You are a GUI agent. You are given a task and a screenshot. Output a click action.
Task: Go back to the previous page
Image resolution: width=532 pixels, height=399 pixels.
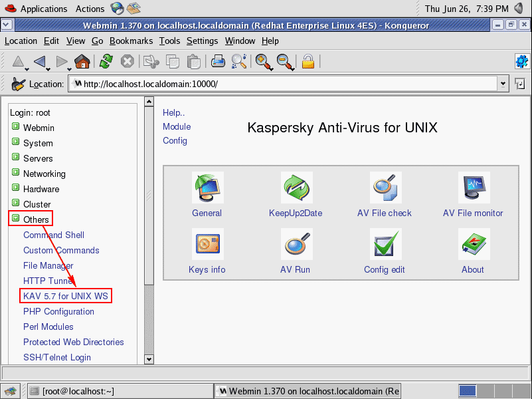(40, 61)
